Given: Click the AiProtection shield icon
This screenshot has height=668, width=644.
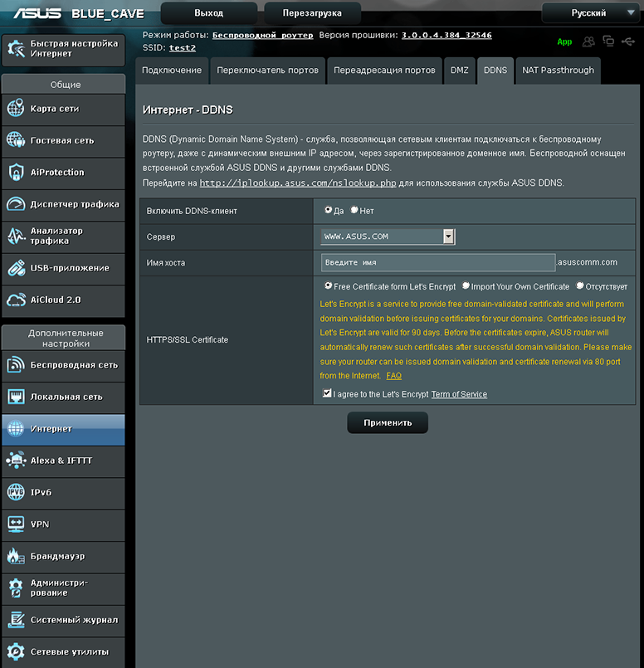Looking at the screenshot, I should point(16,172).
